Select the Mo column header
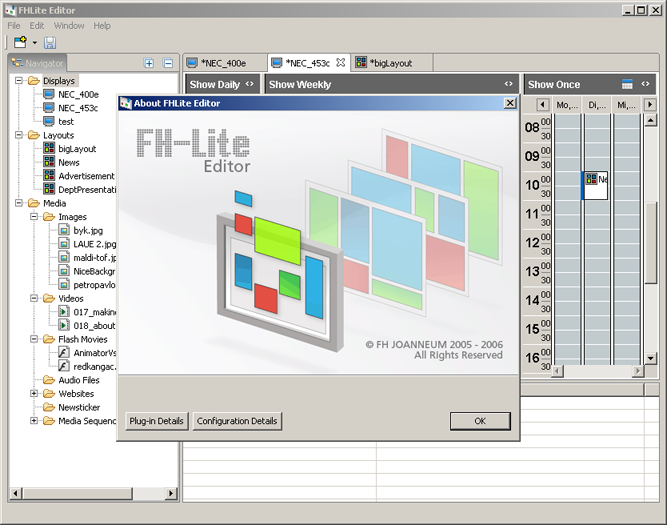Image resolution: width=667 pixels, height=525 pixels. [x=567, y=105]
